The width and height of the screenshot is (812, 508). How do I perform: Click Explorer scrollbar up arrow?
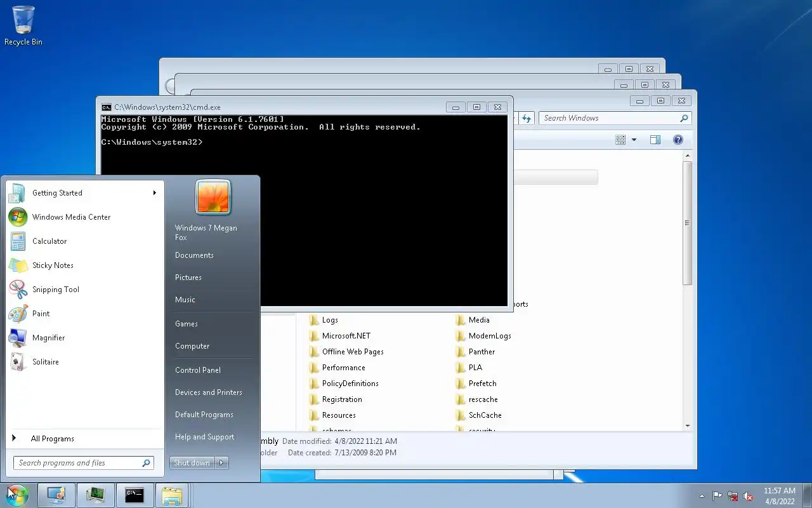point(688,156)
